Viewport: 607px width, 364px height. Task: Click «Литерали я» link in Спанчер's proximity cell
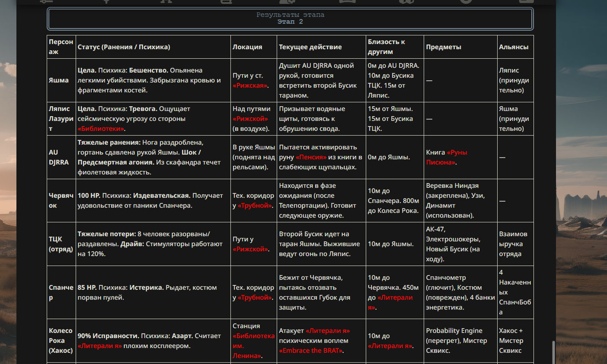pos(390,302)
